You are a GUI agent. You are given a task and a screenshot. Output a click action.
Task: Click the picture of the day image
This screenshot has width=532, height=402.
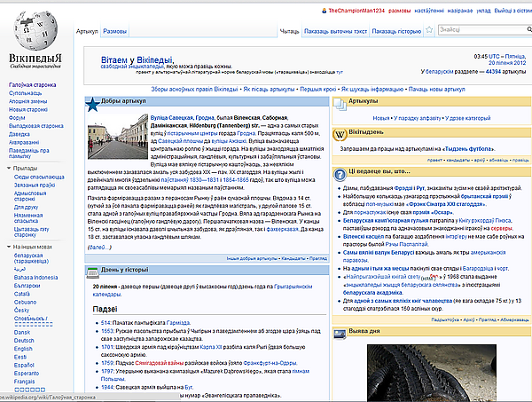[432, 373]
